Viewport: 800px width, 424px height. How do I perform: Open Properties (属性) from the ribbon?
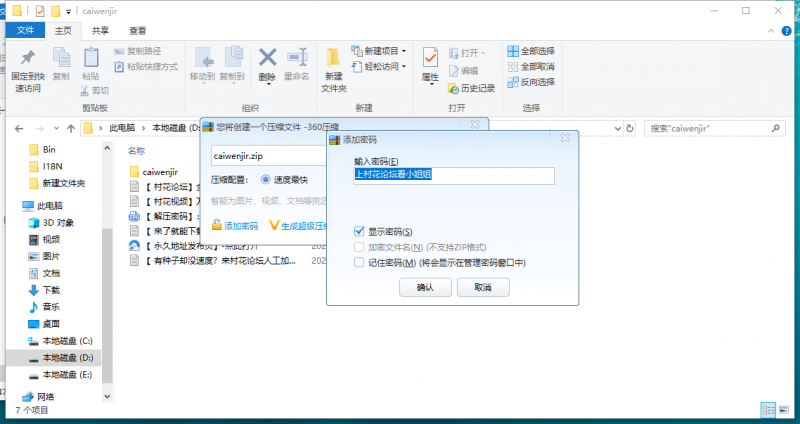click(x=430, y=62)
